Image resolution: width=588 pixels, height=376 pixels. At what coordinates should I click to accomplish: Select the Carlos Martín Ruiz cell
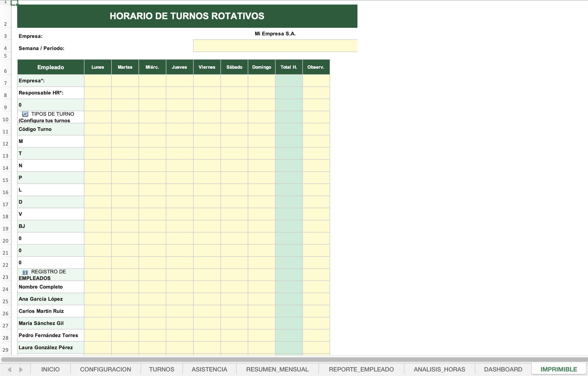point(51,311)
